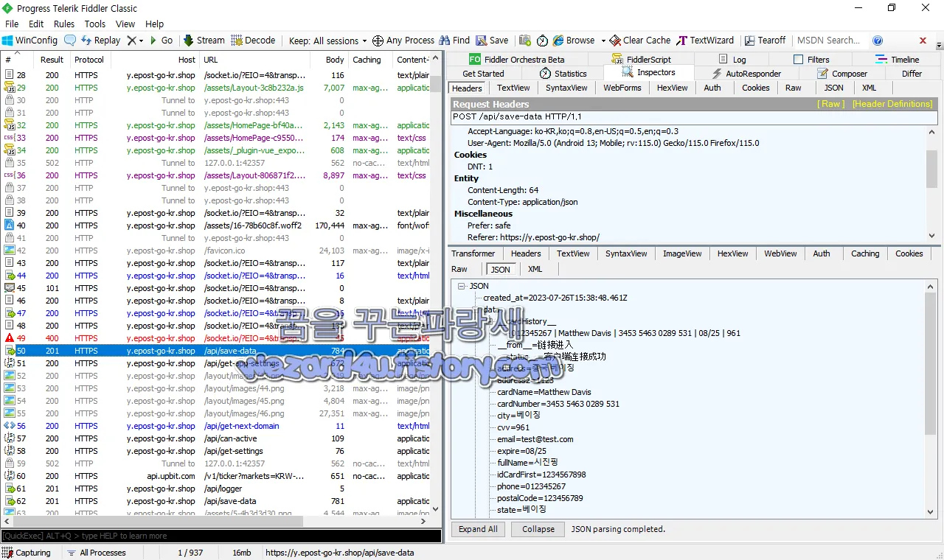Open the Help menu

point(155,24)
